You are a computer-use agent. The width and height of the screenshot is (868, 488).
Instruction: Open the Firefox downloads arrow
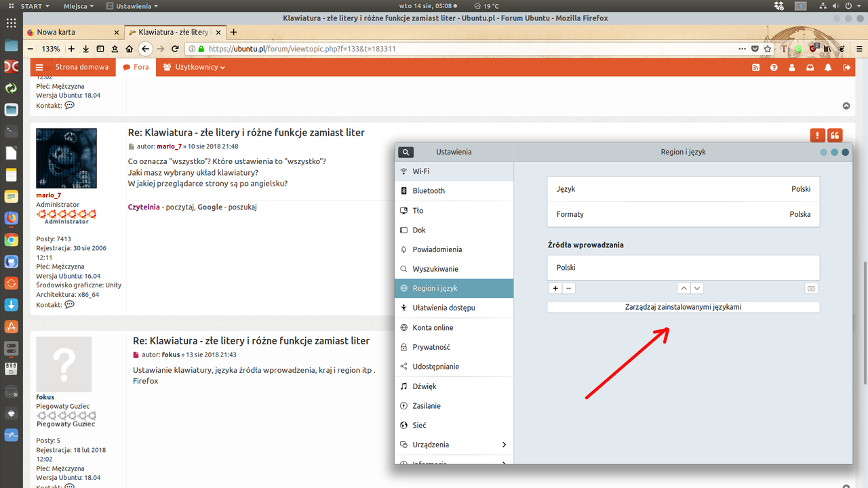(x=86, y=49)
